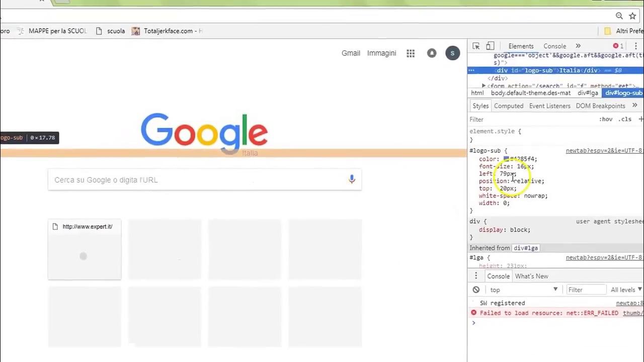Open the DOM Breakpoints tab
Image resolution: width=644 pixels, height=362 pixels.
[x=600, y=106]
